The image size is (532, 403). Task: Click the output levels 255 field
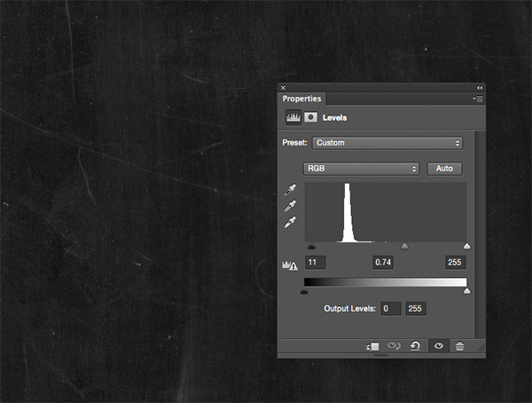pos(416,309)
